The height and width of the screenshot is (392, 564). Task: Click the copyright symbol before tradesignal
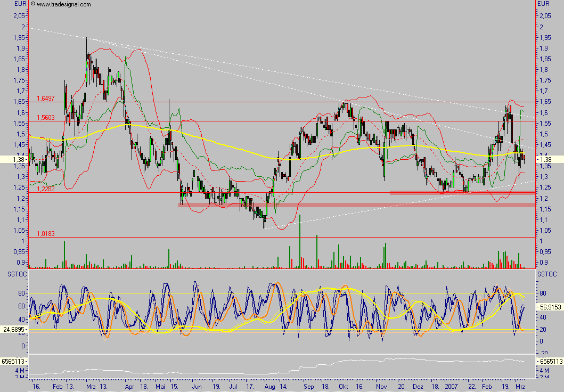click(34, 4)
